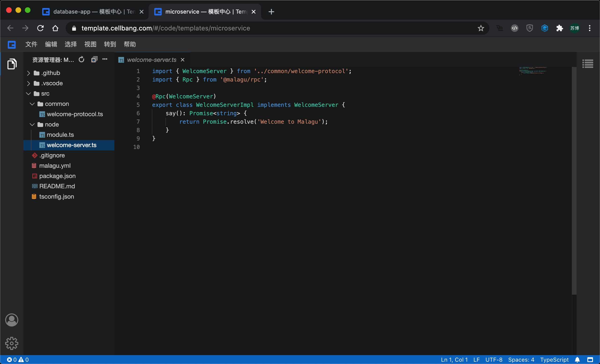
Task: Open the account icon in activity bar
Action: pyautogui.click(x=12, y=320)
